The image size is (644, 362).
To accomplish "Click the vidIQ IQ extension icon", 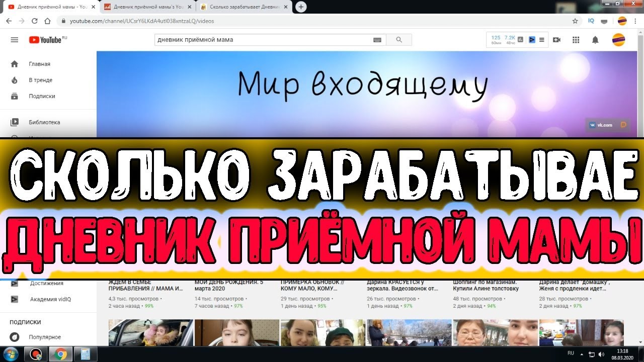I will pyautogui.click(x=591, y=21).
